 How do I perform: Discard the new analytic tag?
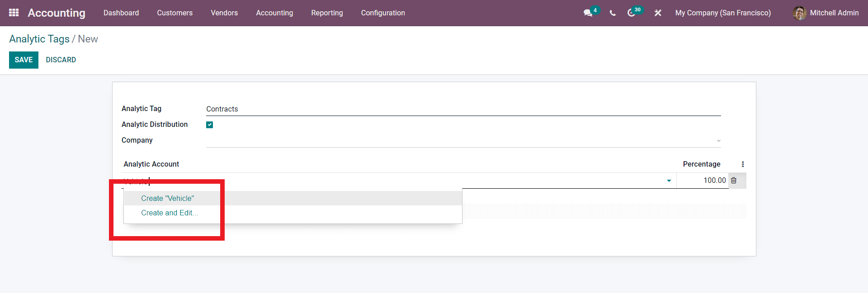point(61,60)
